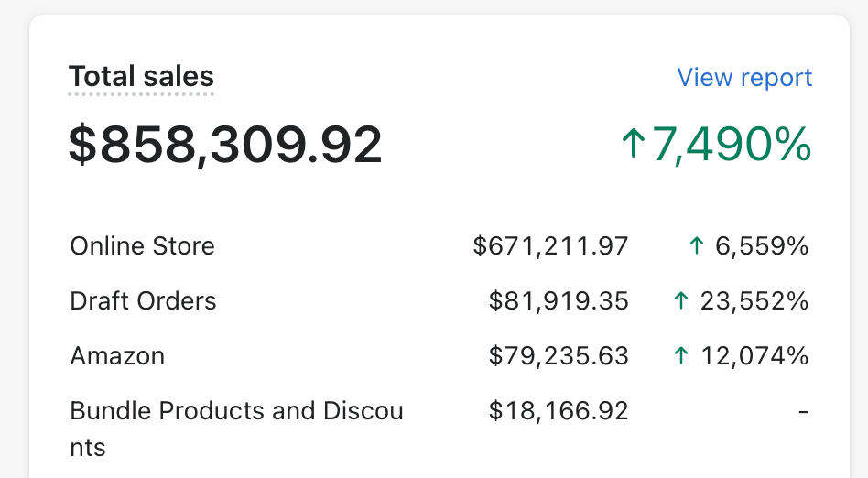
Task: Select the Online Store channel label
Action: pos(142,246)
